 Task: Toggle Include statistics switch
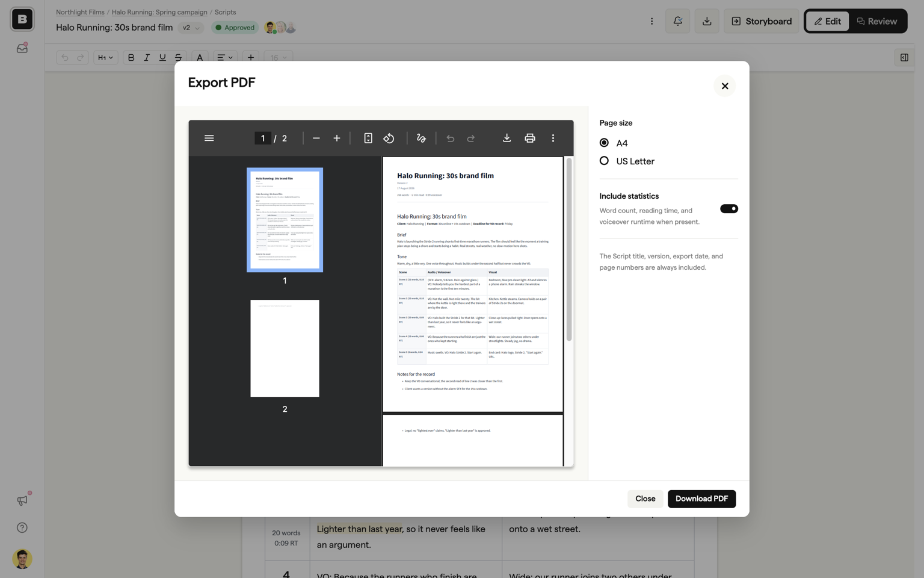coord(728,209)
